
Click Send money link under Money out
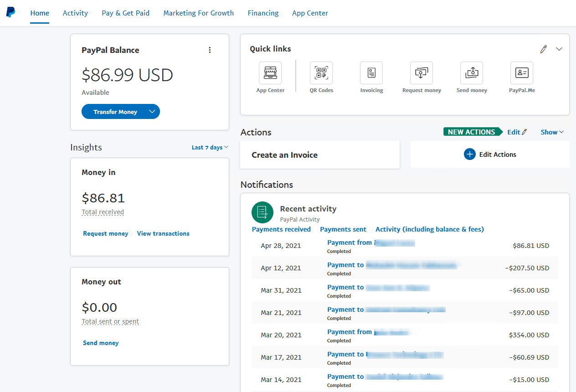101,343
